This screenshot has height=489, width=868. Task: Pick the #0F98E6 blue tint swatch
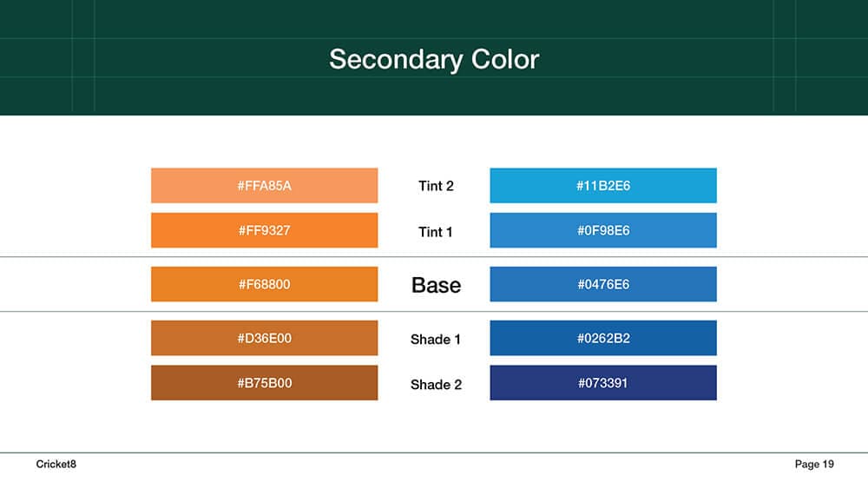[x=603, y=230]
